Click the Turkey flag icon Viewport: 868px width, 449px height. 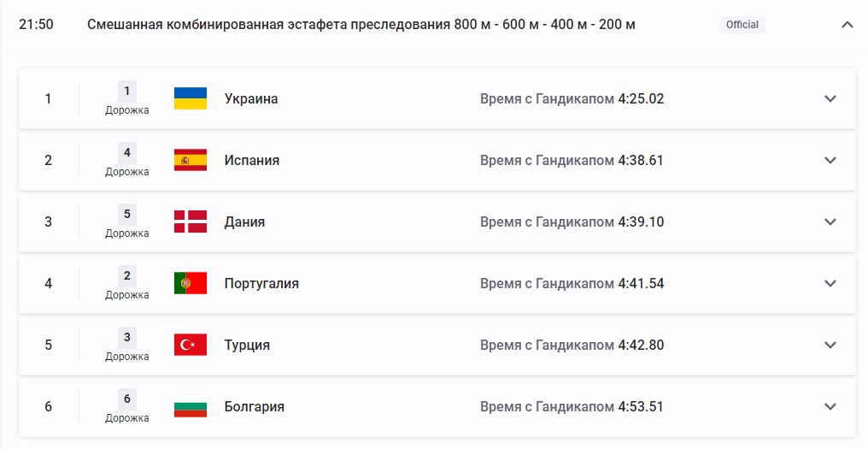tap(191, 345)
